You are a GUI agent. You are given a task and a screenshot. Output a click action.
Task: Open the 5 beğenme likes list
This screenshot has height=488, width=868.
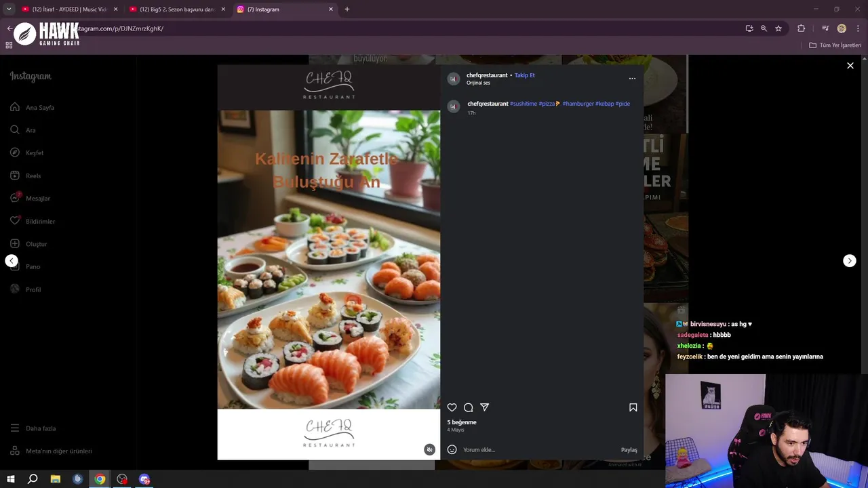[462, 422]
